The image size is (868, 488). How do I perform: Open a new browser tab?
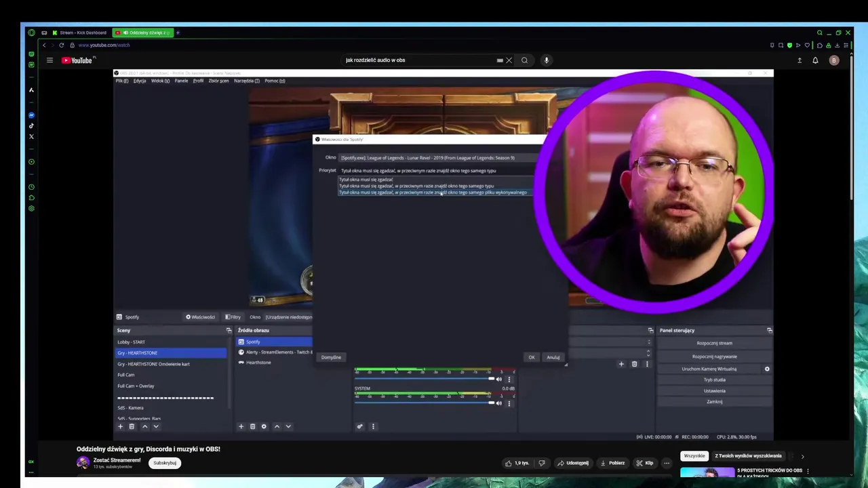point(178,33)
